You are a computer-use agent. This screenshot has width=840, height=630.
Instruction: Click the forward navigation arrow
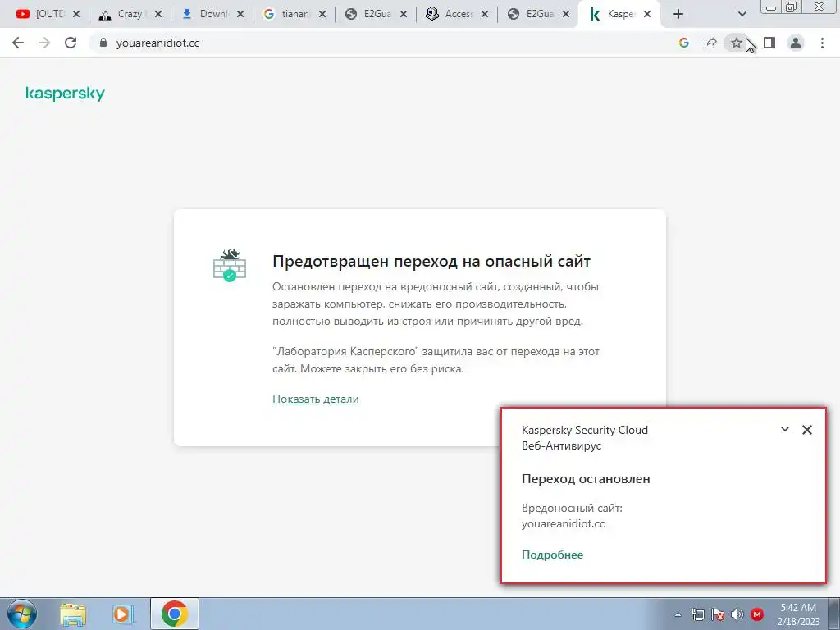44,43
